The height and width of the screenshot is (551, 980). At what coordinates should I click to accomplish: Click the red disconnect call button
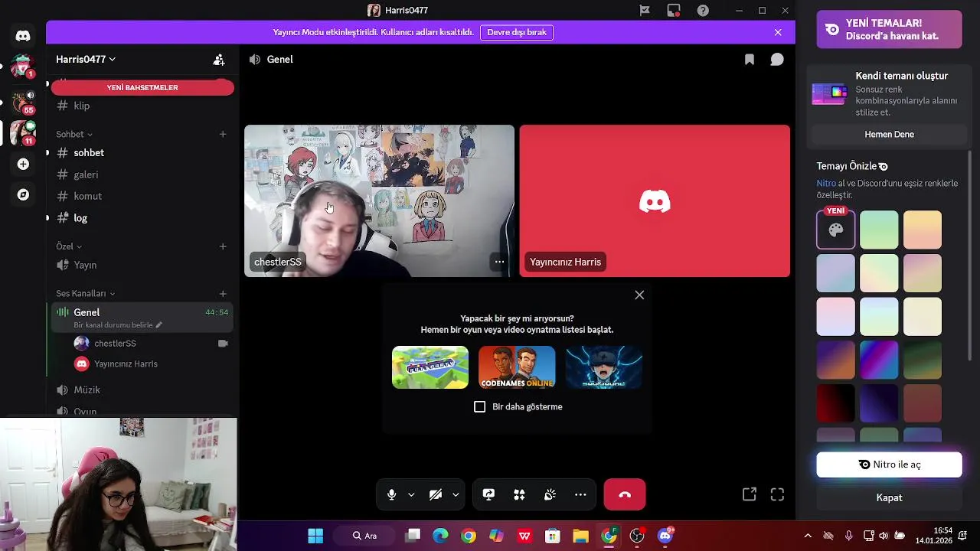coord(625,495)
